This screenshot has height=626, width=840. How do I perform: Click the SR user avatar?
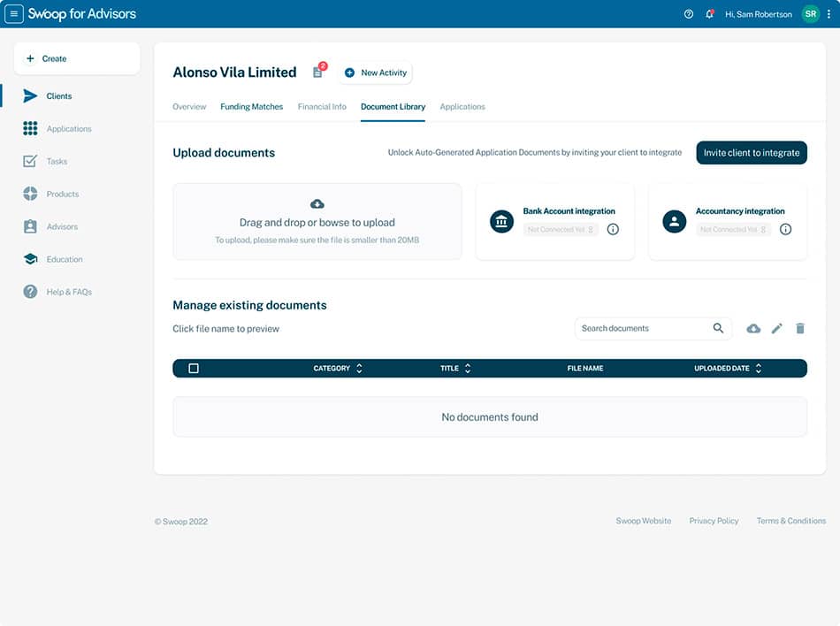811,14
